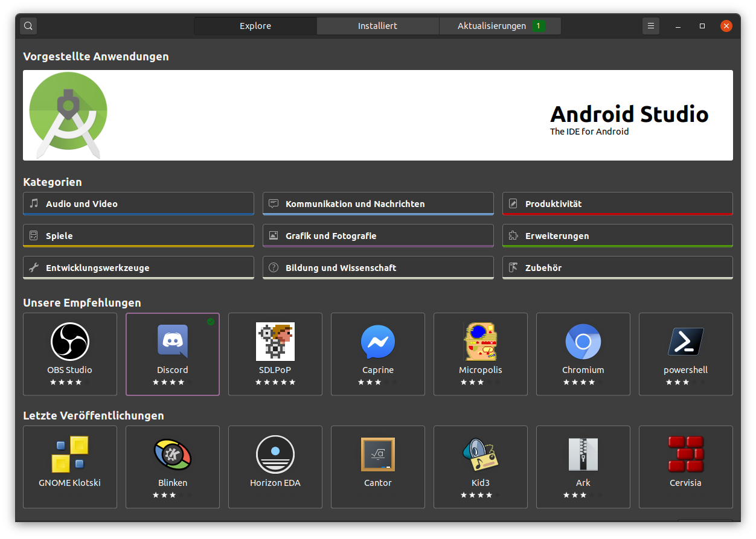The width and height of the screenshot is (756, 539).
Task: Click the Android Studio logo icon
Action: [x=68, y=115]
